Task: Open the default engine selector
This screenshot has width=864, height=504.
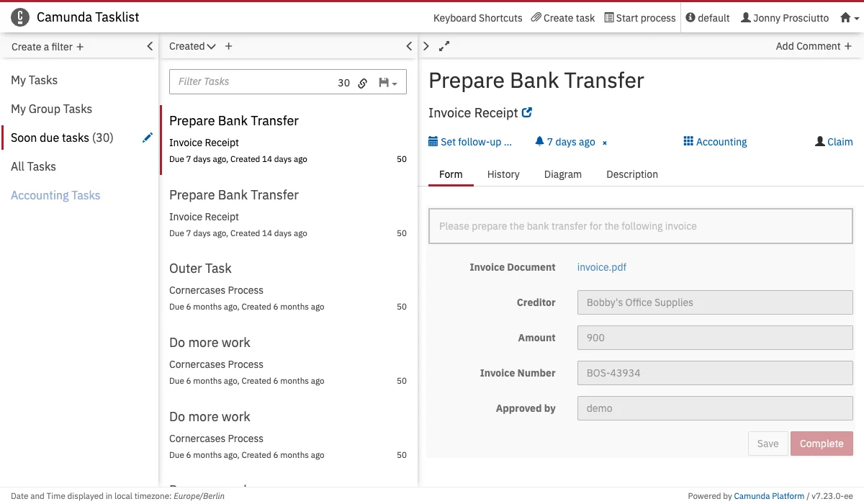Action: pyautogui.click(x=708, y=18)
